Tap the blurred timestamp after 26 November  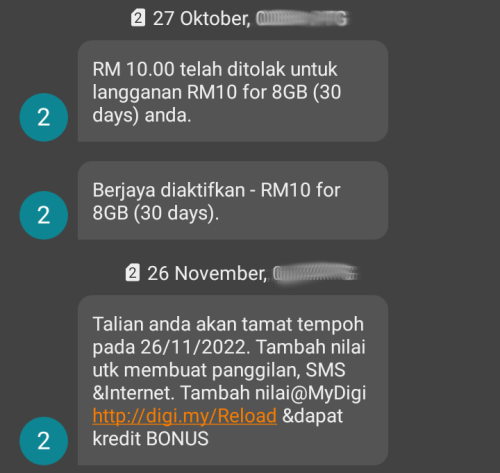(315, 273)
